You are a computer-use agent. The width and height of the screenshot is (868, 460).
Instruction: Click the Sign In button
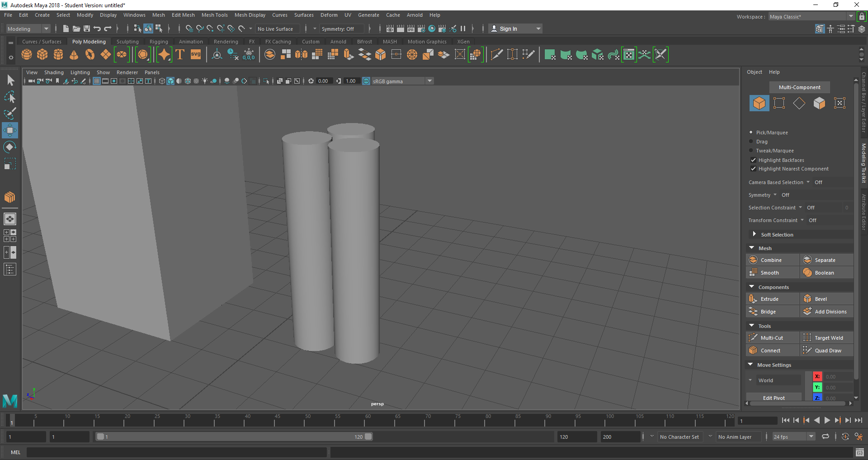(x=508, y=29)
